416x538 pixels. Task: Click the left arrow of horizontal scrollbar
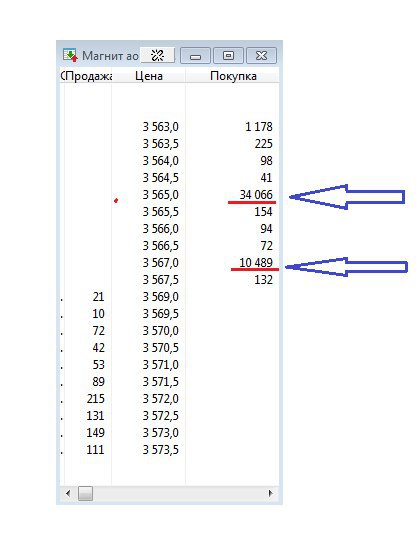pyautogui.click(x=68, y=493)
